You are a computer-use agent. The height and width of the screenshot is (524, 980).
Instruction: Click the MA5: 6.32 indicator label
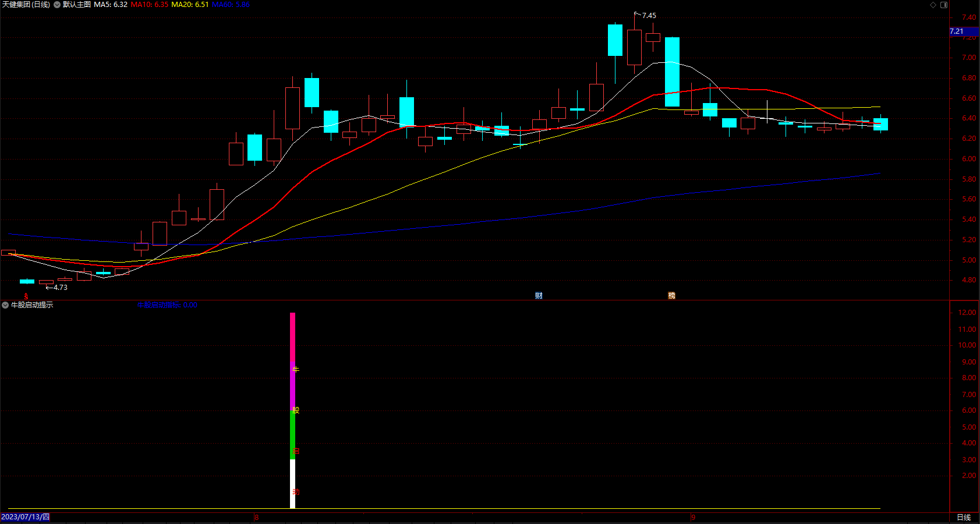click(x=111, y=5)
